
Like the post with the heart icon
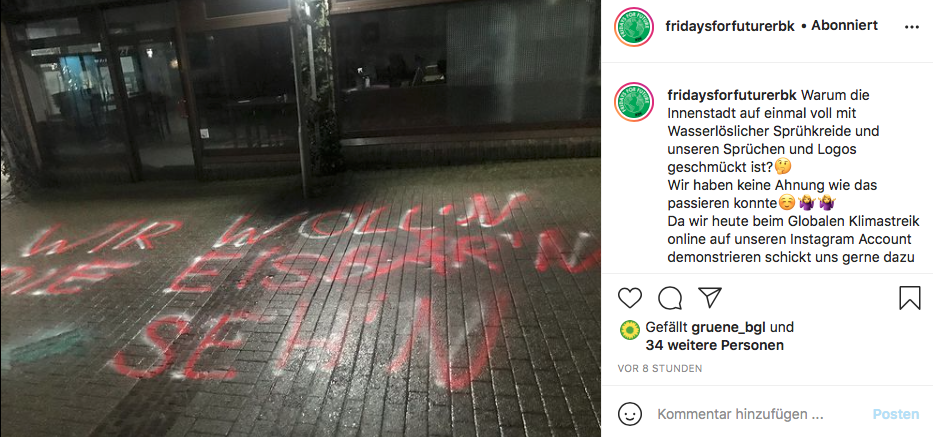tap(630, 298)
